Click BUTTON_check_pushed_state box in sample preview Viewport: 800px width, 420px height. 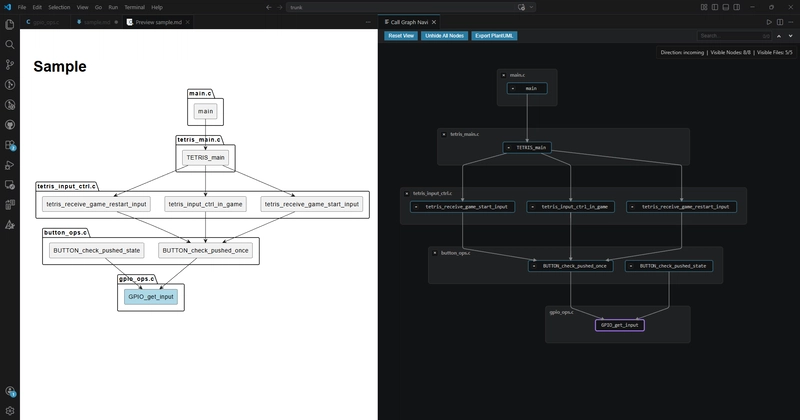96,251
